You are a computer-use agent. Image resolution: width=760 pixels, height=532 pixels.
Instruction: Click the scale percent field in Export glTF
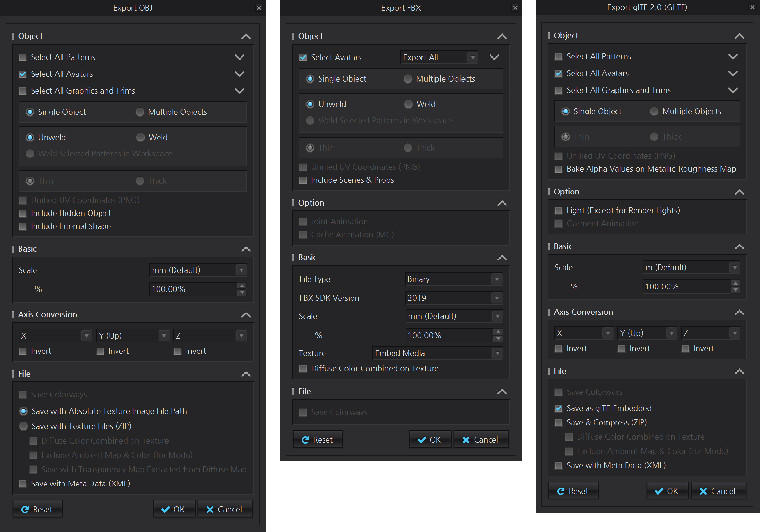coord(687,286)
